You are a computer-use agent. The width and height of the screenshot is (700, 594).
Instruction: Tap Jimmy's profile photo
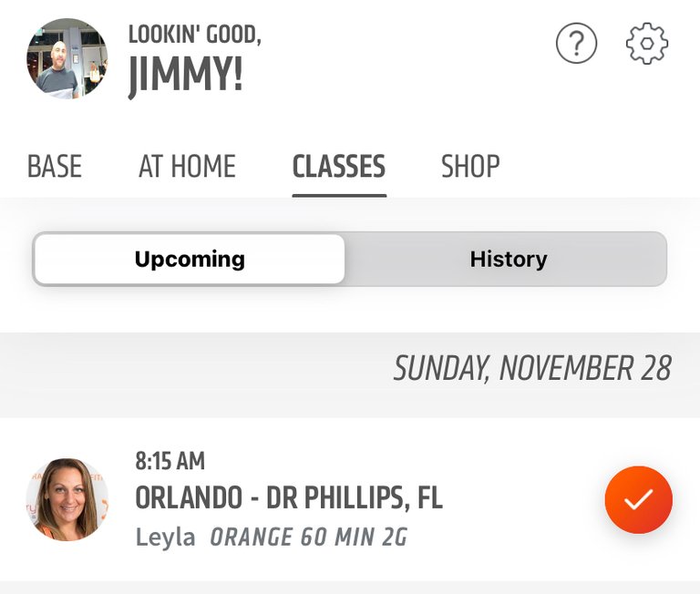coord(67,58)
